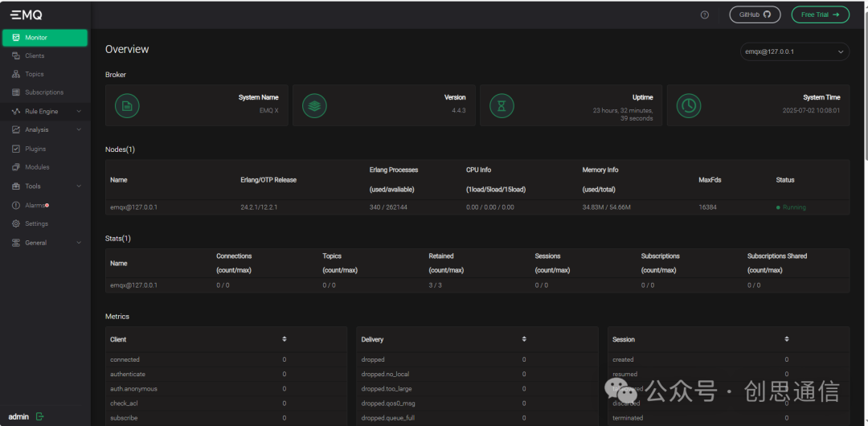Click the dropped.queue_full metric row
The width and height of the screenshot is (868, 426).
[477, 418]
